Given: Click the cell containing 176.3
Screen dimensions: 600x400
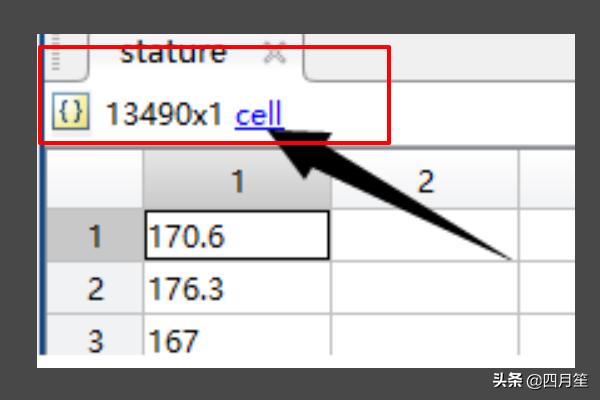Looking at the screenshot, I should point(237,289).
